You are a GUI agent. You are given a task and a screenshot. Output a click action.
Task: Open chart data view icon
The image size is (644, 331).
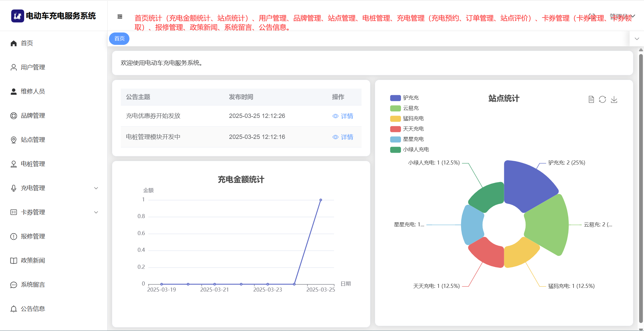[x=591, y=100]
